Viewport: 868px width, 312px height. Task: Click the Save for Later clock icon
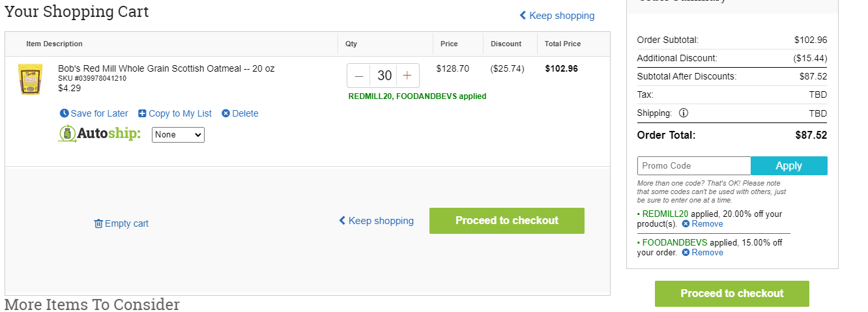click(x=64, y=113)
